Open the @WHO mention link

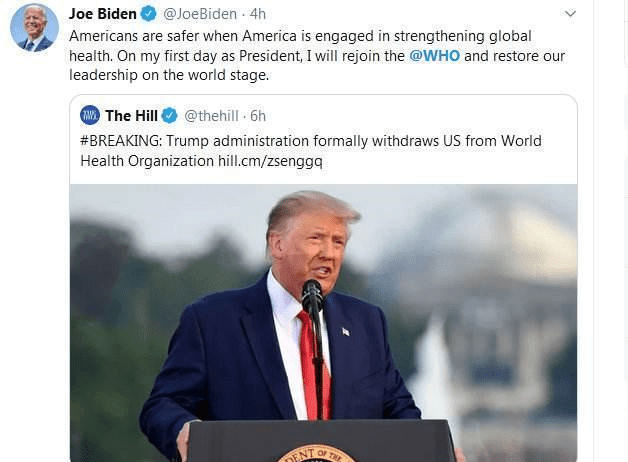pos(435,56)
